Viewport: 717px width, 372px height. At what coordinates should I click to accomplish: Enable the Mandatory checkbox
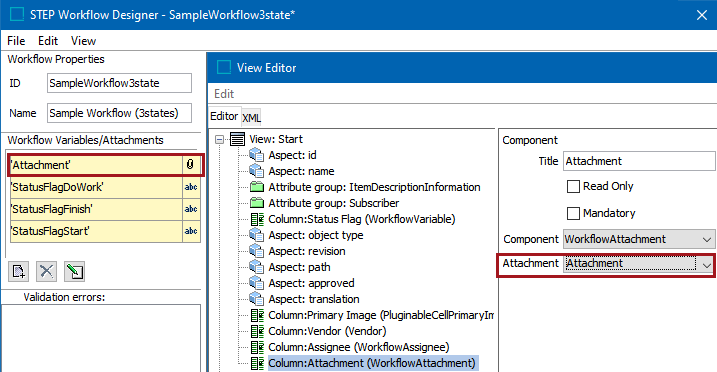click(x=573, y=213)
